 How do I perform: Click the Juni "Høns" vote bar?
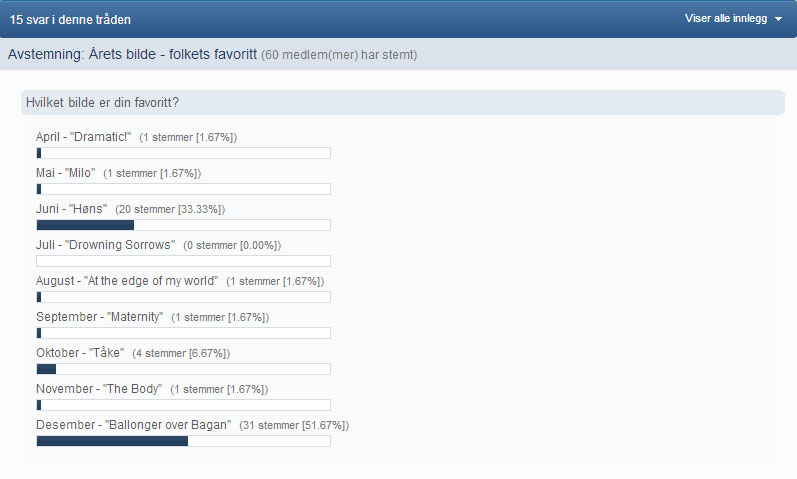[x=183, y=225]
